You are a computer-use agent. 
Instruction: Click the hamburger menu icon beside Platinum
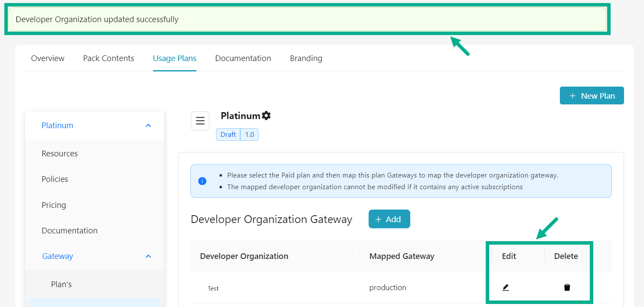200,121
